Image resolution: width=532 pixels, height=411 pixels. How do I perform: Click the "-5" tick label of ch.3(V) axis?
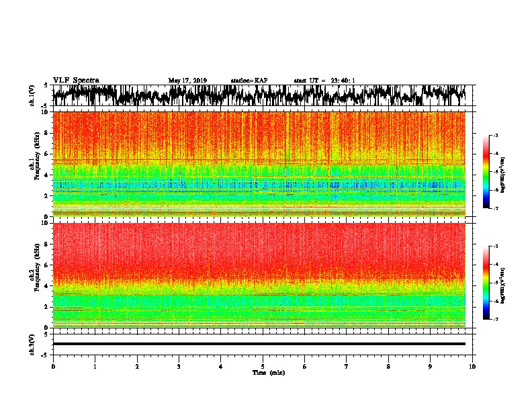46,355
